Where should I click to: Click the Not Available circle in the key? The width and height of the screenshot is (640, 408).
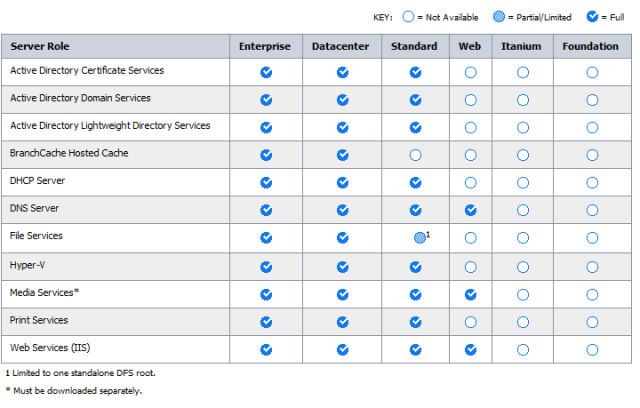[x=408, y=17]
